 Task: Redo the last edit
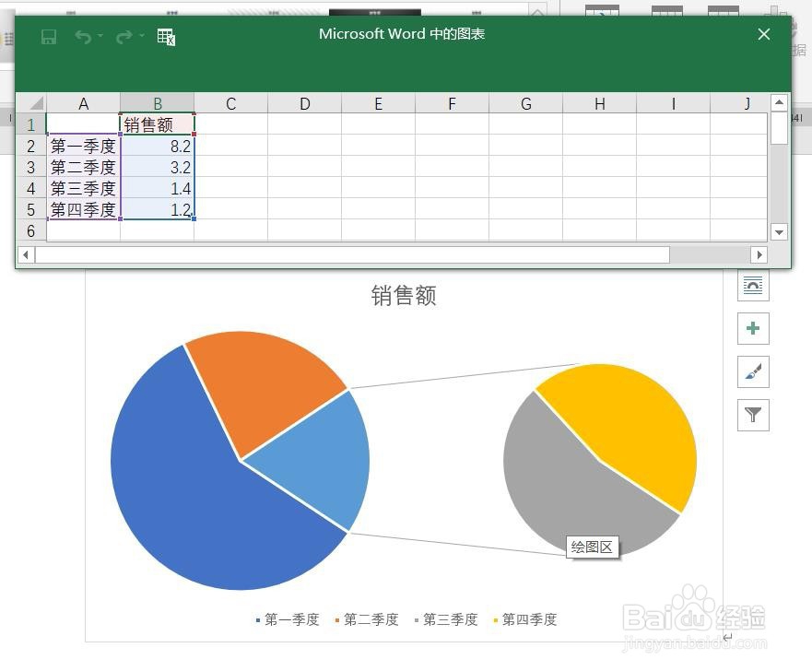pyautogui.click(x=126, y=37)
